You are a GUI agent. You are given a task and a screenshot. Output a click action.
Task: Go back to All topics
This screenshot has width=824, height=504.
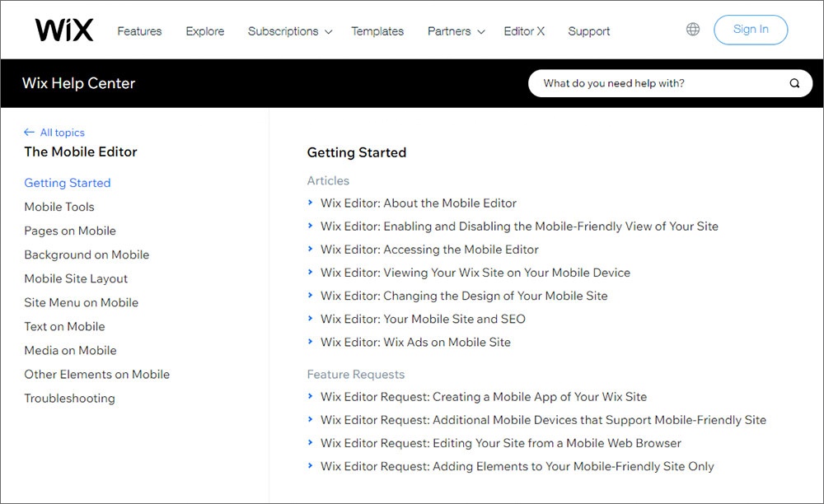point(62,133)
